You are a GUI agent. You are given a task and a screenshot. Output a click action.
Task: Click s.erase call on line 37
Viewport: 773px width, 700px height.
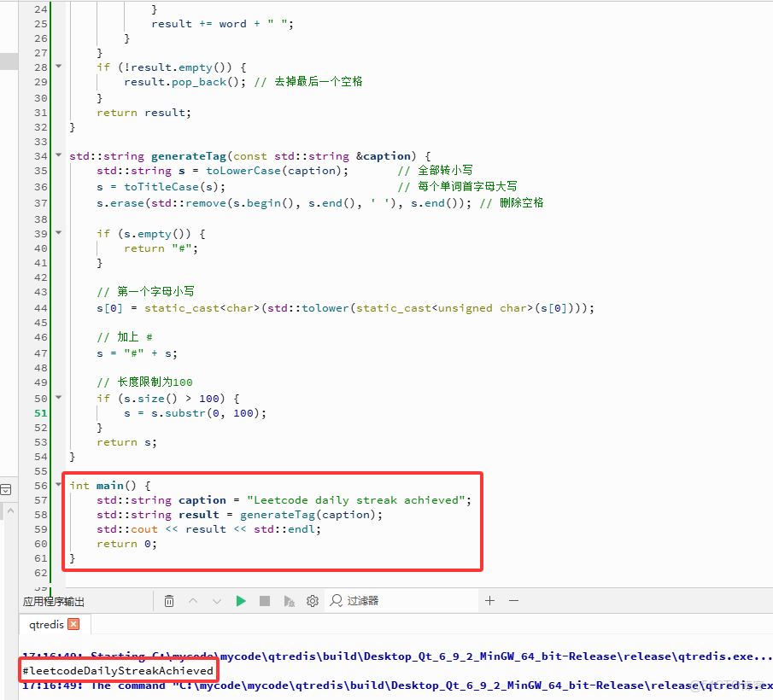[x=284, y=203]
